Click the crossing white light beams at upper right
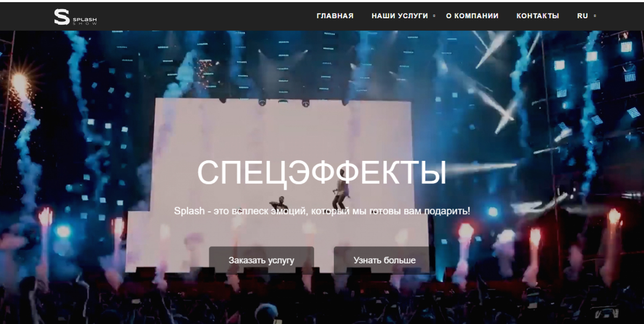Screen dimensions: 644x324 (x=494, y=80)
